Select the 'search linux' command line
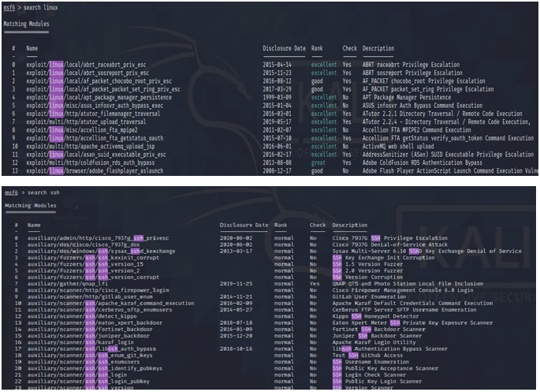This screenshot has width=540, height=392. [x=30, y=8]
